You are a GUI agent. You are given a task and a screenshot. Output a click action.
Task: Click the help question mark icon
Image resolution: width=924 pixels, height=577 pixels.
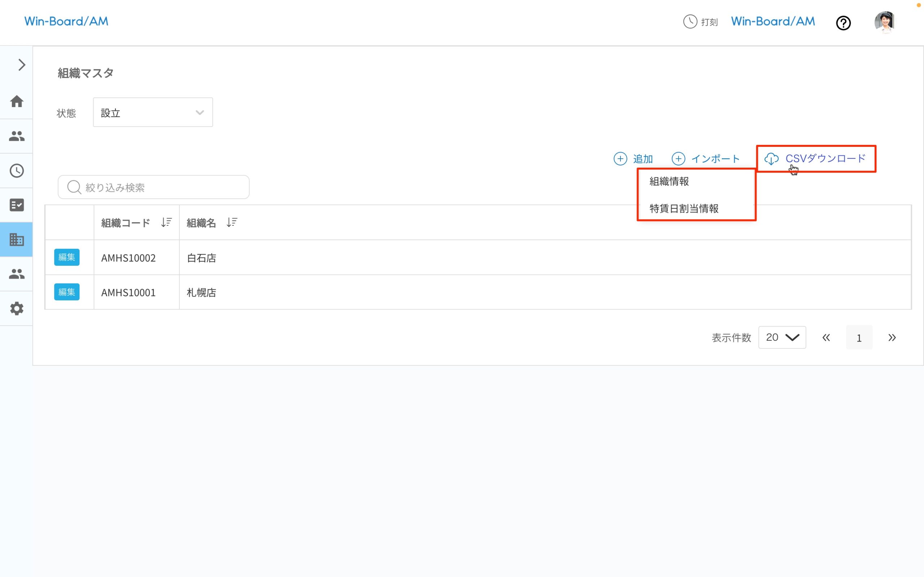click(844, 23)
